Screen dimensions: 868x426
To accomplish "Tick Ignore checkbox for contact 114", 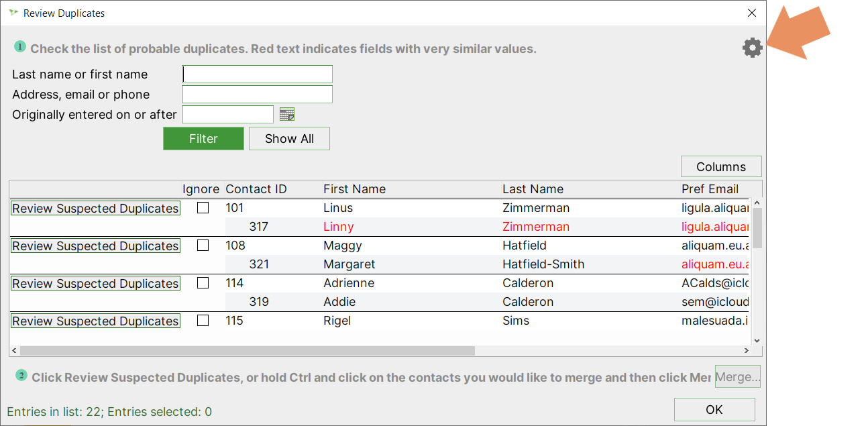I will (203, 283).
